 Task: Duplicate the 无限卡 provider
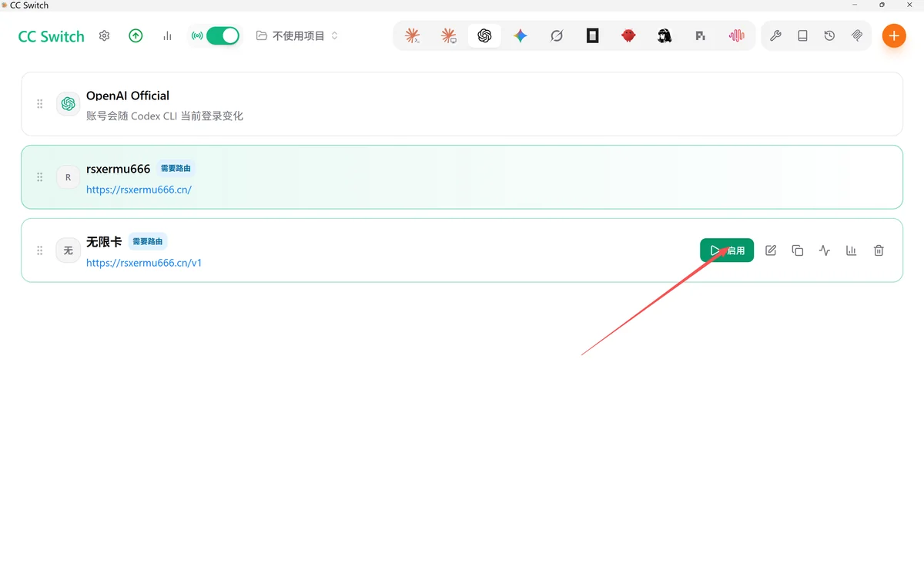(798, 250)
